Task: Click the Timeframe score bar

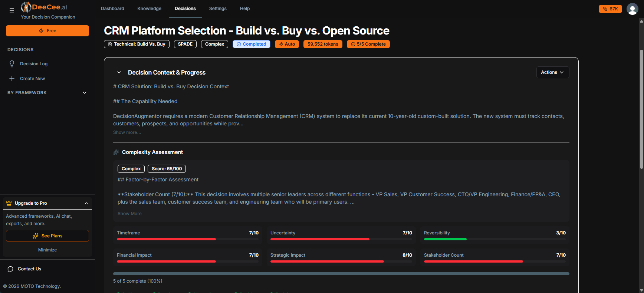Action: click(x=188, y=239)
